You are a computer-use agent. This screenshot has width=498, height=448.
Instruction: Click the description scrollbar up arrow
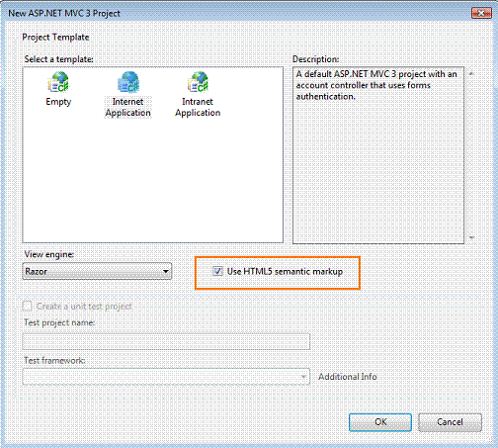pos(471,73)
